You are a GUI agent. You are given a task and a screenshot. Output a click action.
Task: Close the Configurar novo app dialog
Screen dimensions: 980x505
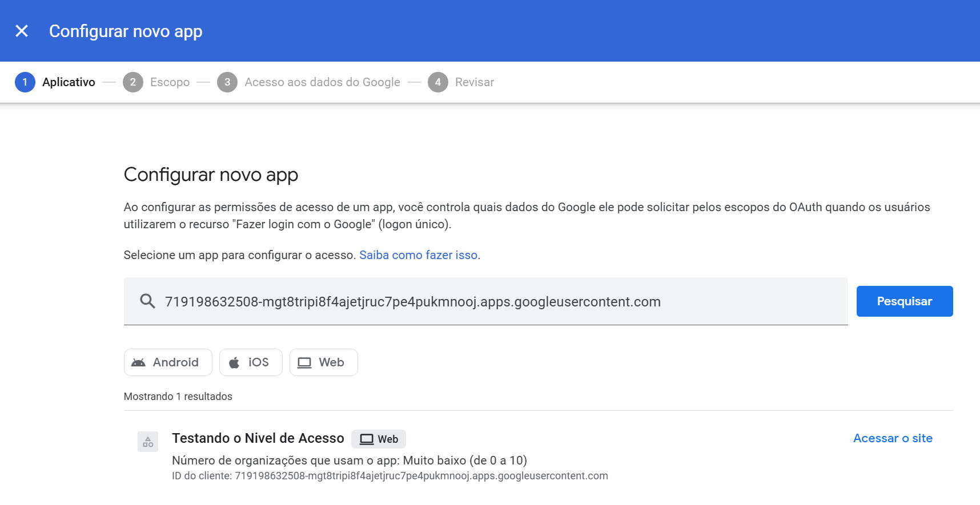tap(22, 31)
